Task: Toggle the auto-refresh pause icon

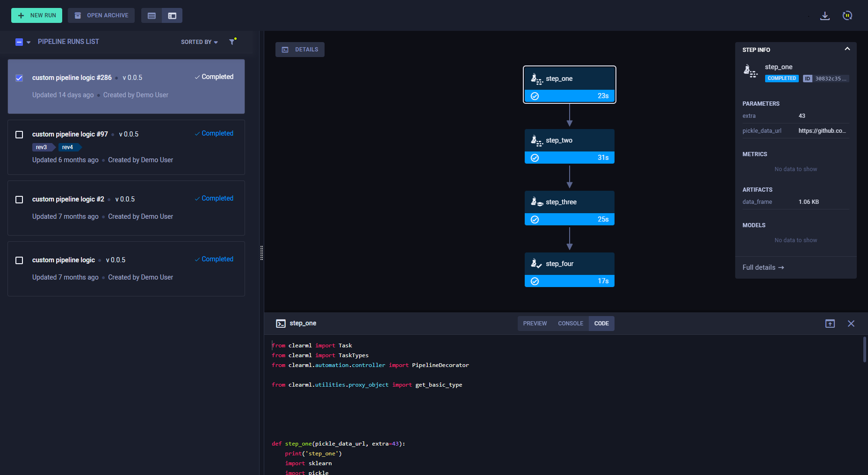Action: point(847,16)
